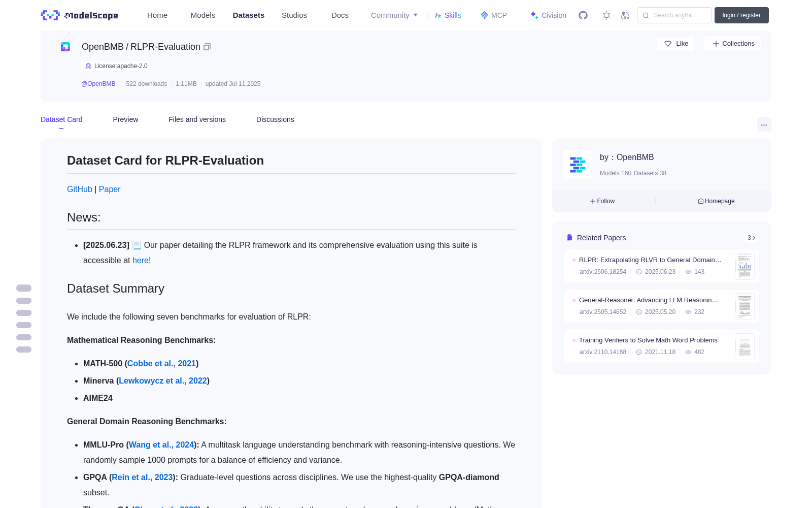Open the GitHub icon in the header
Image resolution: width=812 pixels, height=508 pixels.
[x=583, y=15]
